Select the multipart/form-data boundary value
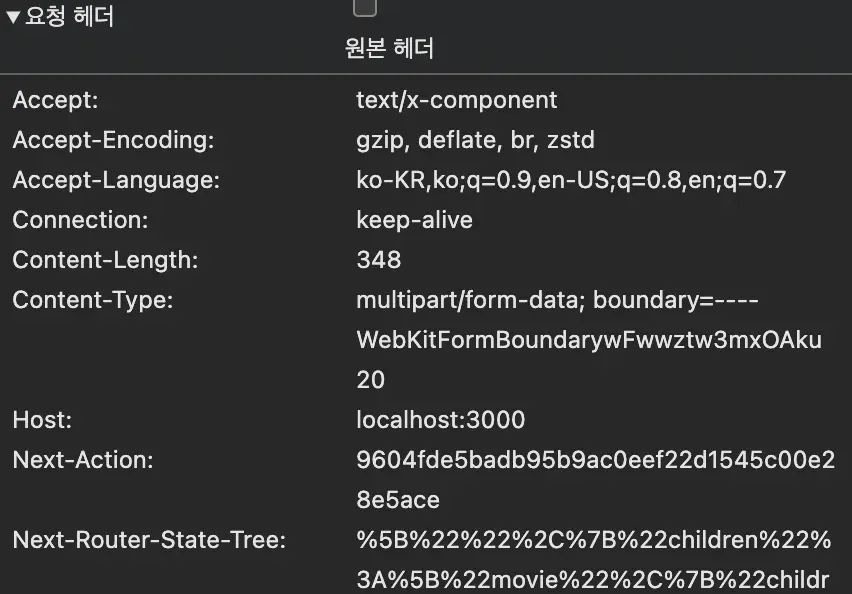The height and width of the screenshot is (594, 852). [589, 340]
